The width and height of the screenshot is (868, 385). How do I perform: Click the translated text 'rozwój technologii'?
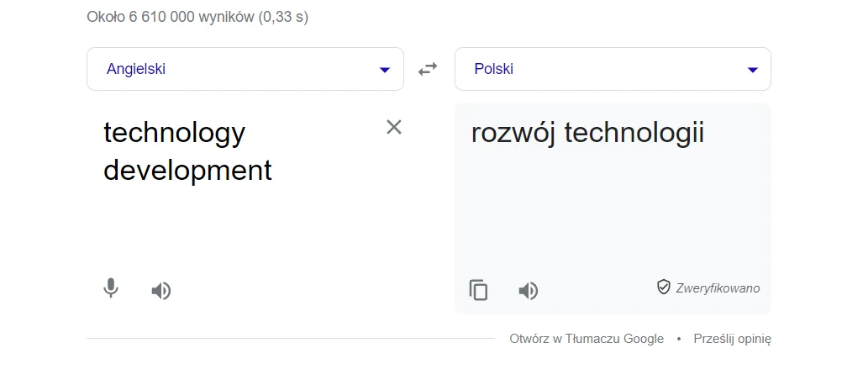coord(587,133)
